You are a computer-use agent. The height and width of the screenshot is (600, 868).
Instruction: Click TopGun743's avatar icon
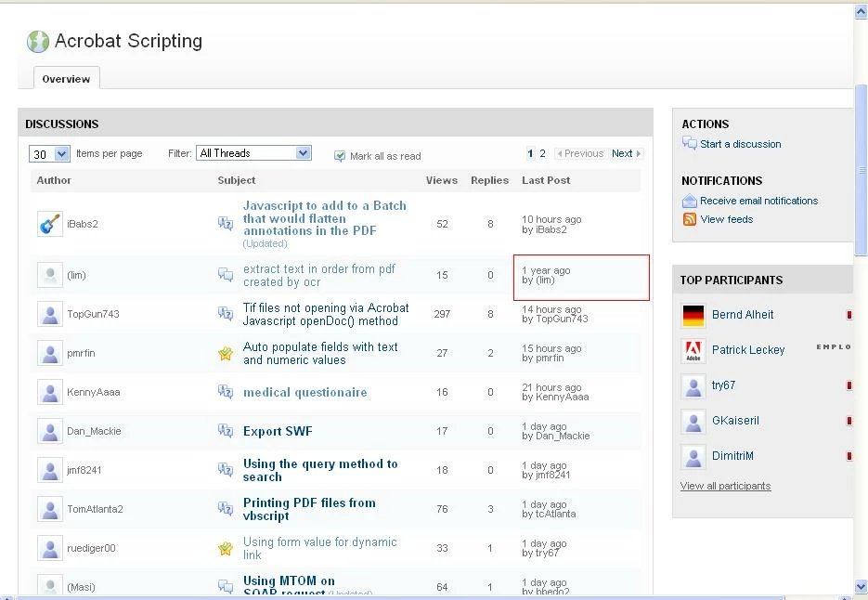(50, 314)
